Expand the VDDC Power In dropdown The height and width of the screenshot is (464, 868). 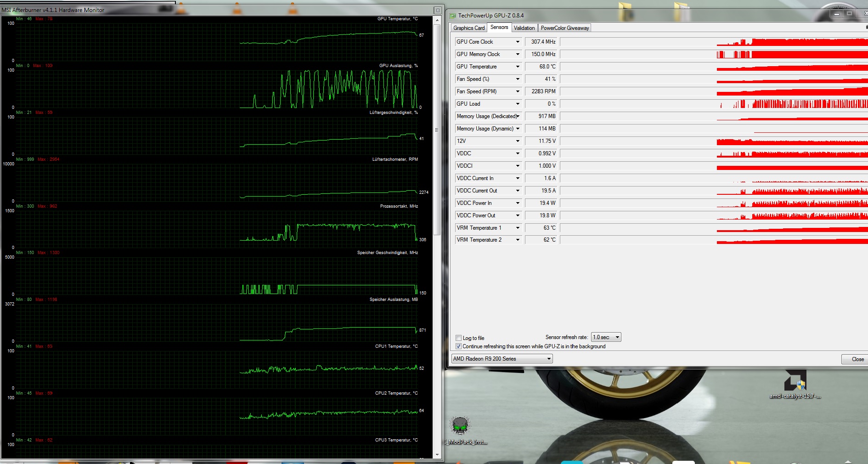click(x=518, y=203)
